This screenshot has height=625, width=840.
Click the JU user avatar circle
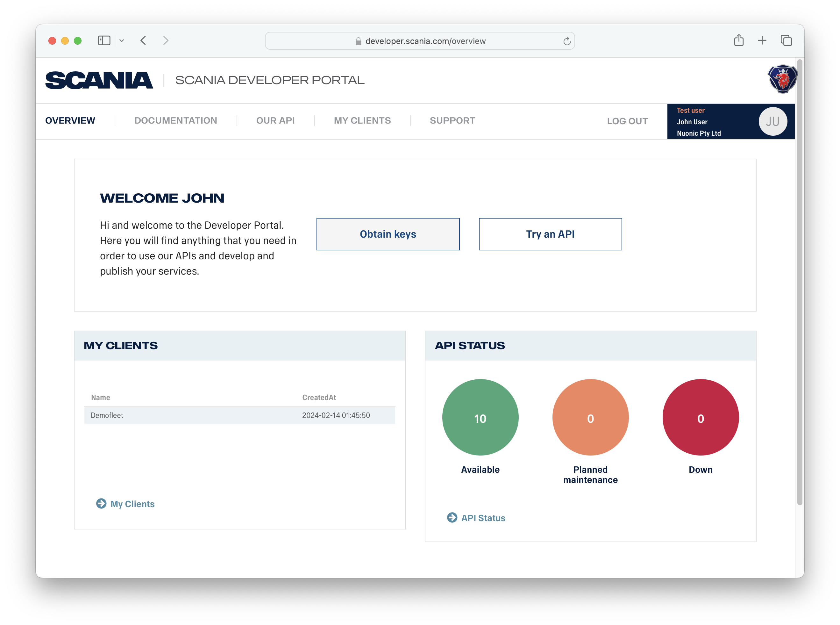pos(773,121)
